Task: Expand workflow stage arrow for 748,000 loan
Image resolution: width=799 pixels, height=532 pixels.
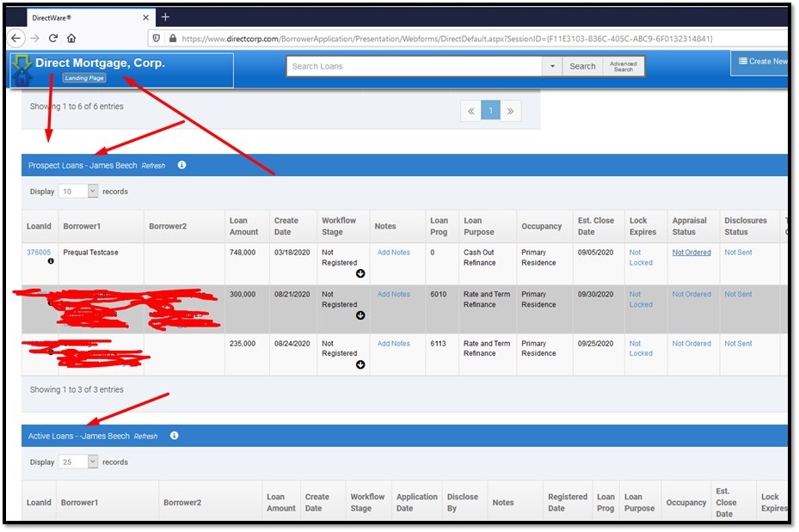Action: coord(360,273)
